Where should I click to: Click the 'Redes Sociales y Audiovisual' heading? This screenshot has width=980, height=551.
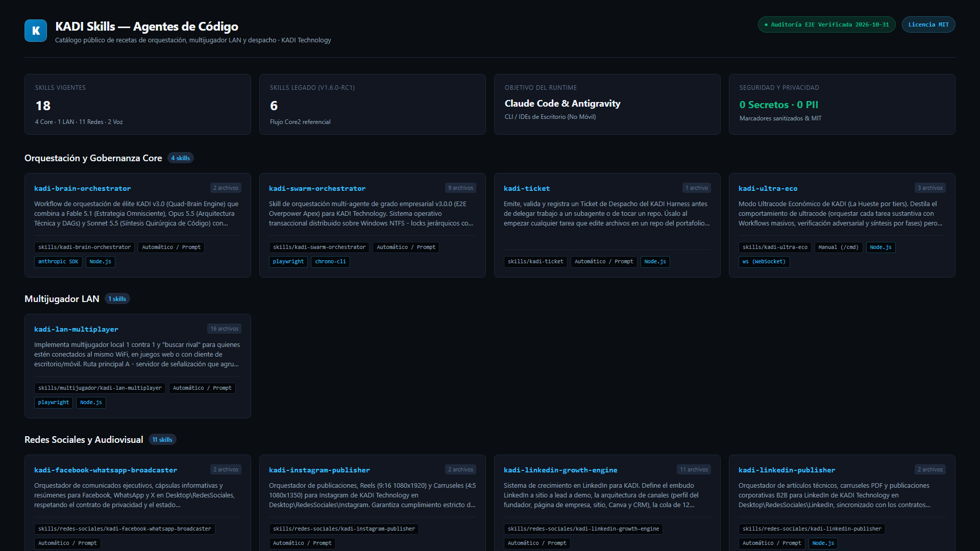tap(84, 440)
